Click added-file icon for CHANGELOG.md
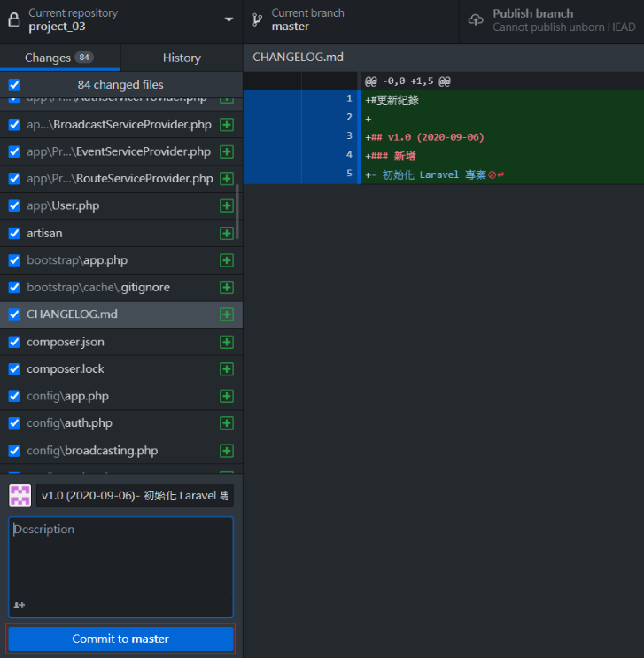 (x=227, y=314)
